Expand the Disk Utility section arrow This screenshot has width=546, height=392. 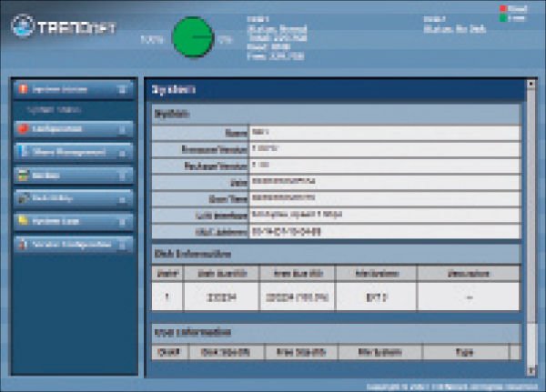tap(122, 197)
